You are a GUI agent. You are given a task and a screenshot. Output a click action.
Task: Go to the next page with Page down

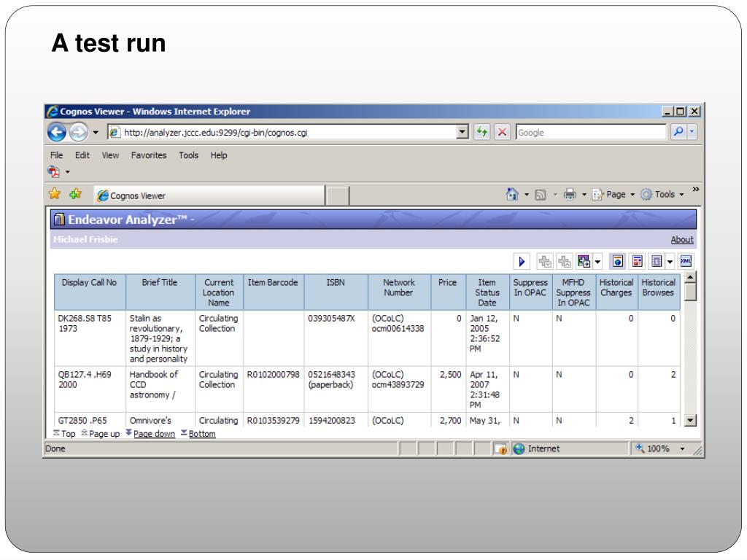[150, 434]
